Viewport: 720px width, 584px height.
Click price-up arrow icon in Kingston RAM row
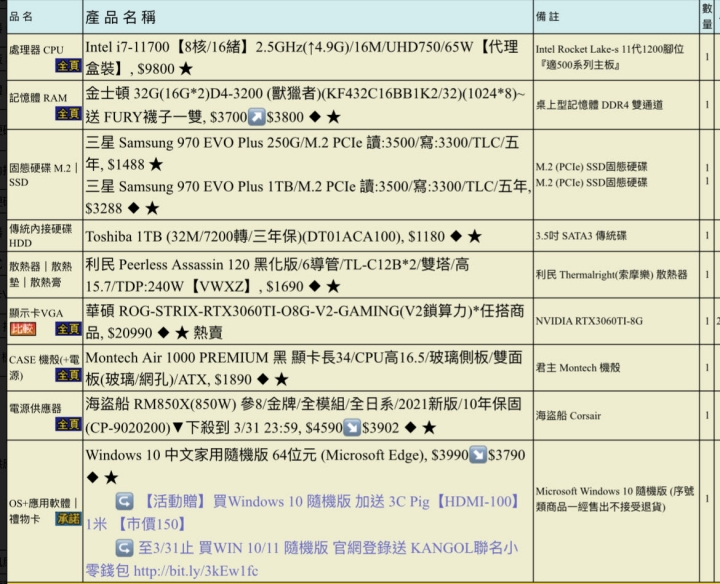(x=257, y=117)
